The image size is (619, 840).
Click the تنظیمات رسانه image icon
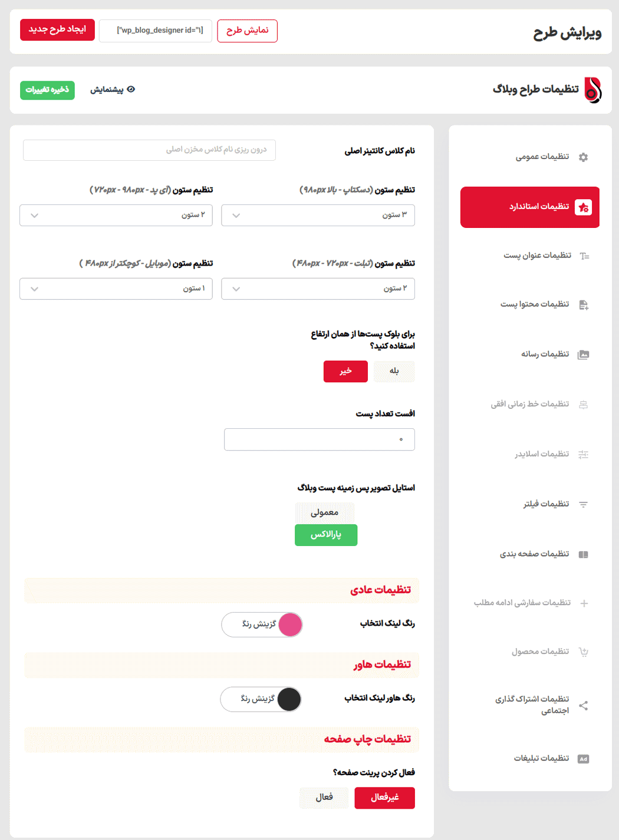click(x=583, y=355)
